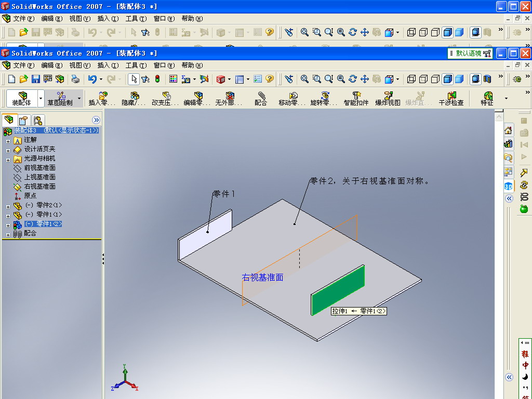Image resolution: width=532 pixels, height=399 pixels.
Task: Select Pan four-arrow icon in front window
Action: click(x=365, y=79)
